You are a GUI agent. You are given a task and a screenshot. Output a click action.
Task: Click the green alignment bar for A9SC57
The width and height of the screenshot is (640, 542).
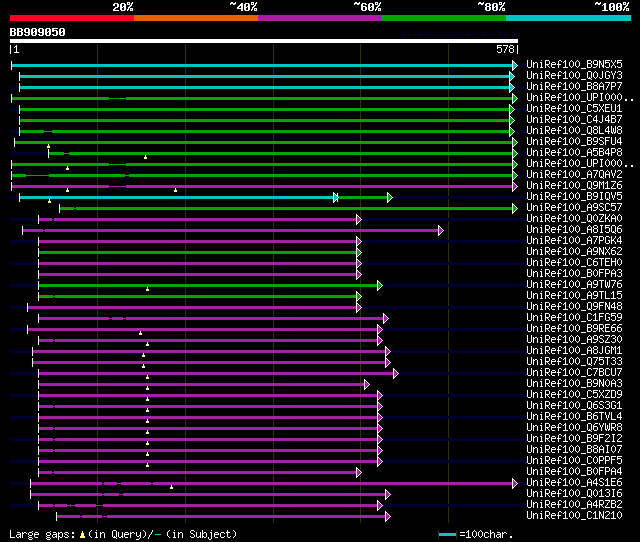(286, 209)
